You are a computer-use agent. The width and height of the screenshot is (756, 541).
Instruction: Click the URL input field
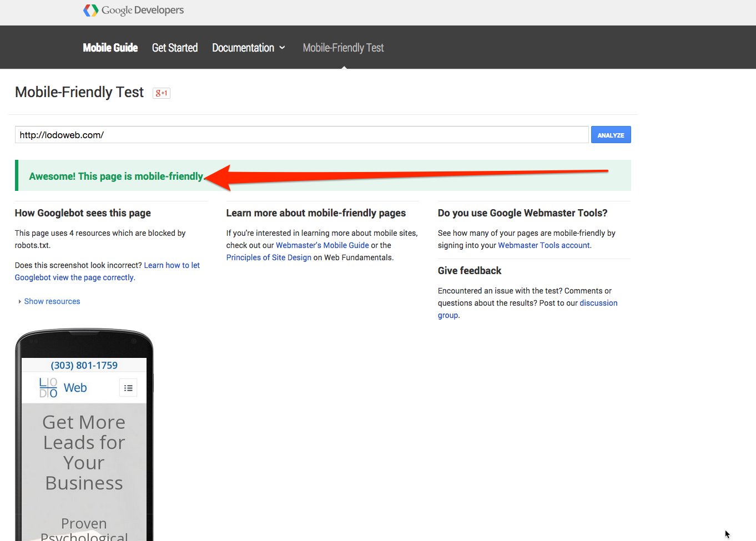[301, 135]
